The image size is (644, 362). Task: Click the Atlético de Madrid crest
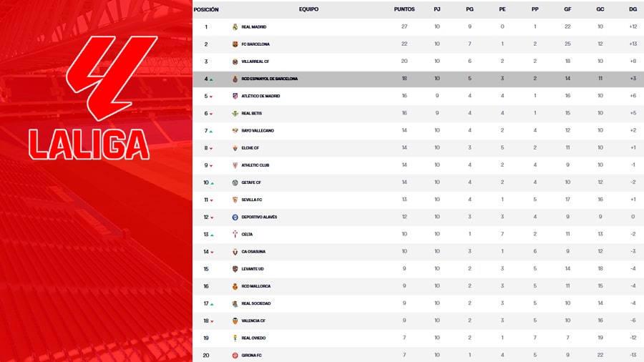235,96
